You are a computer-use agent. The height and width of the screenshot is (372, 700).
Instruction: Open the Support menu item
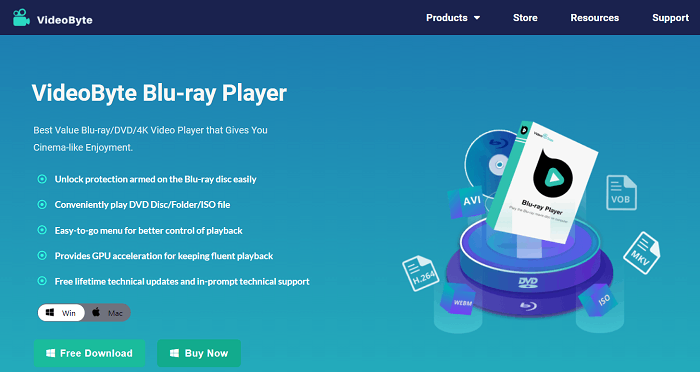[671, 18]
